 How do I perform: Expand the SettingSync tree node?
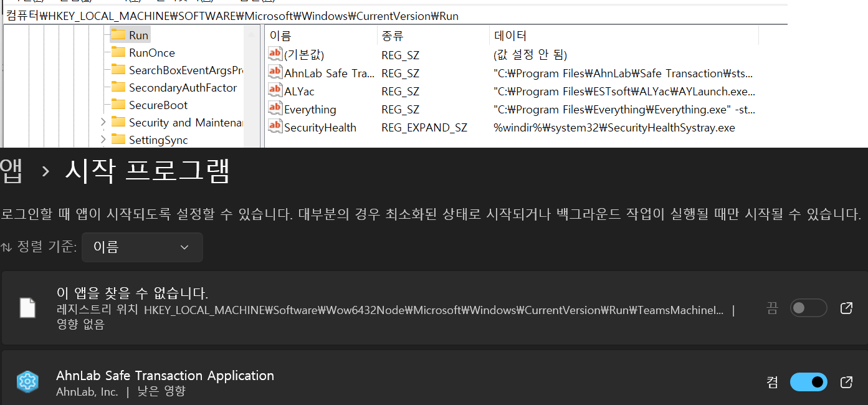coord(103,140)
